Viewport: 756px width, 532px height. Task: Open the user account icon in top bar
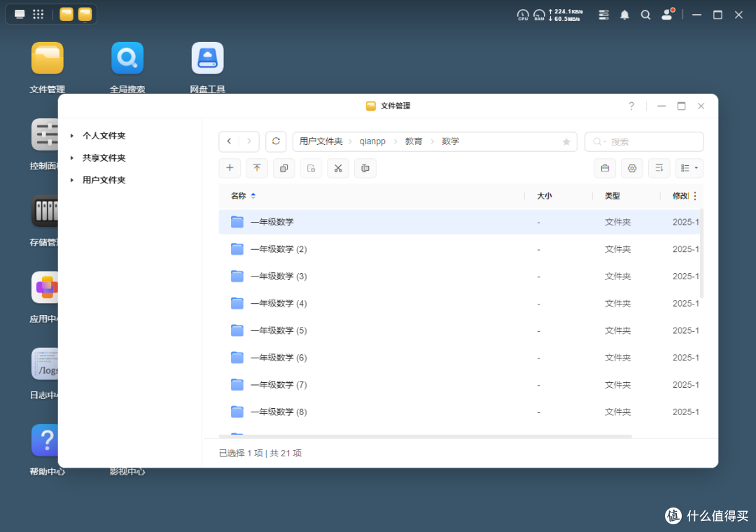(x=667, y=15)
